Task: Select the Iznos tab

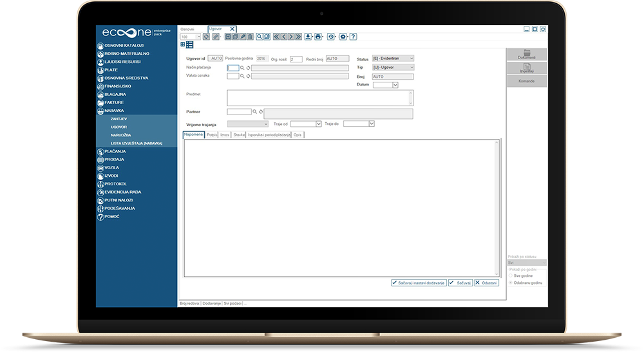Action: [225, 135]
